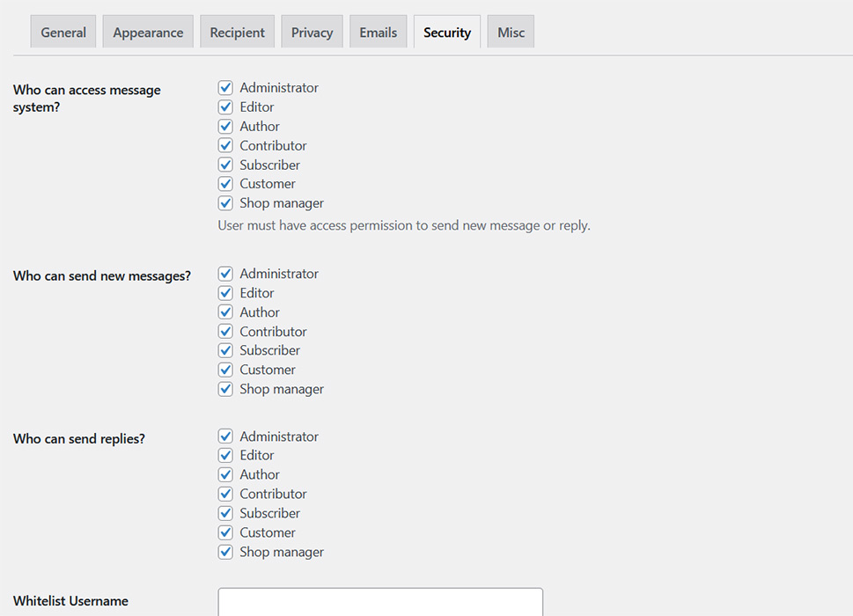Toggle Contributor for sending new messages
The image size is (853, 616).
coord(225,331)
